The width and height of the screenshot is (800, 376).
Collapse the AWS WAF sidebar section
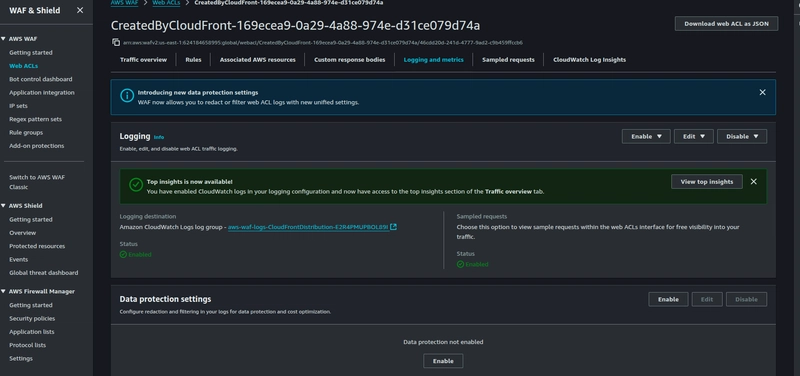click(4, 39)
